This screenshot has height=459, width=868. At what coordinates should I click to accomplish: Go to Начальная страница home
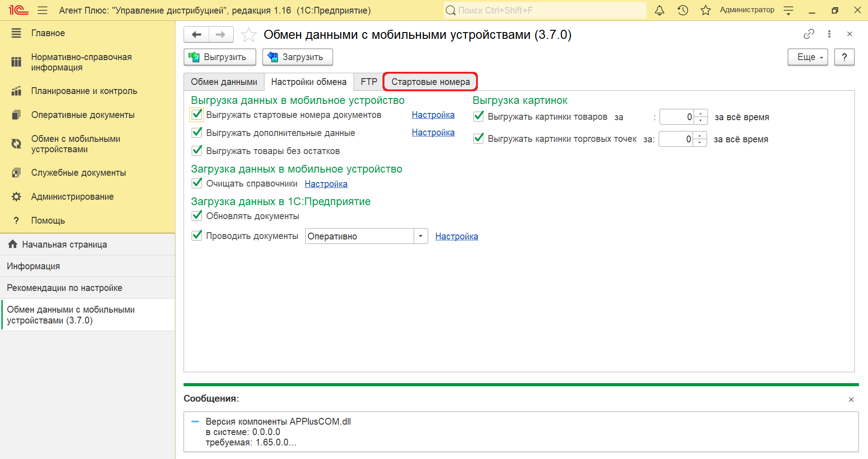click(x=87, y=244)
